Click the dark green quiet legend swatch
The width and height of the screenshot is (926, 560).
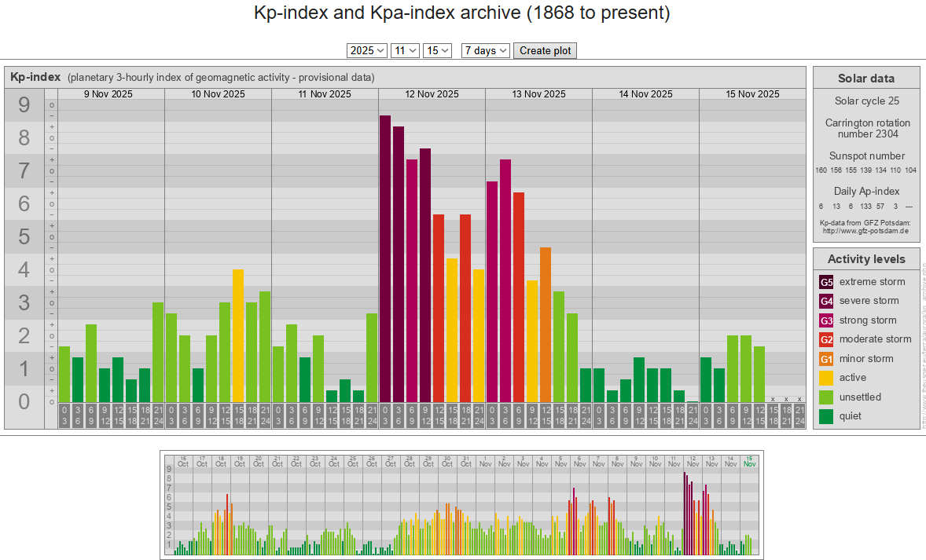pos(827,416)
